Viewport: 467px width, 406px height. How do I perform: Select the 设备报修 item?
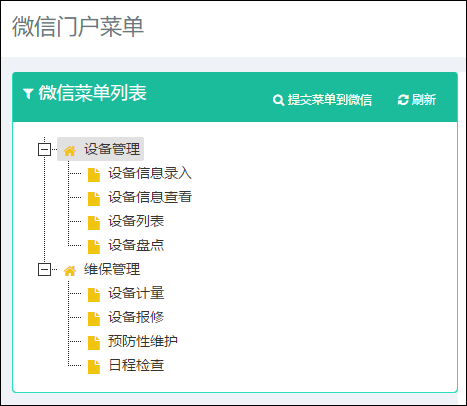pos(136,317)
